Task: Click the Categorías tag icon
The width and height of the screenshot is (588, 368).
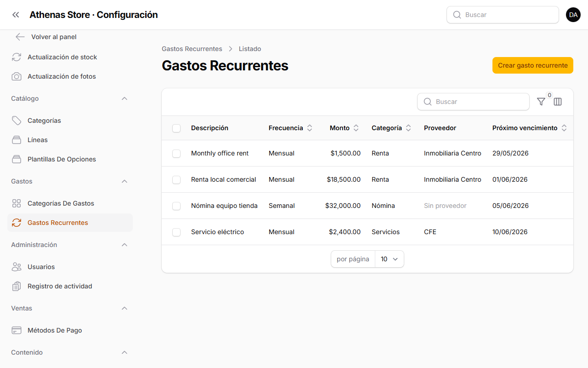Action: [x=17, y=121]
